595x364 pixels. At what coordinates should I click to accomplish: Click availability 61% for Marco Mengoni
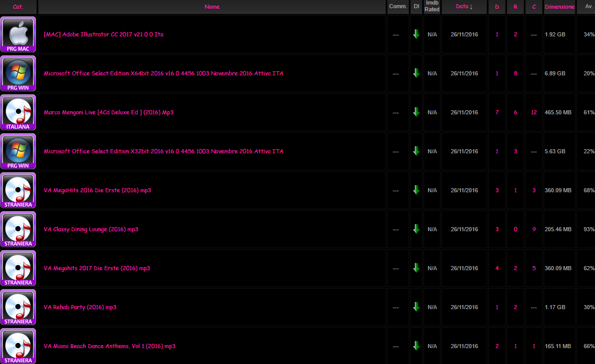[589, 112]
